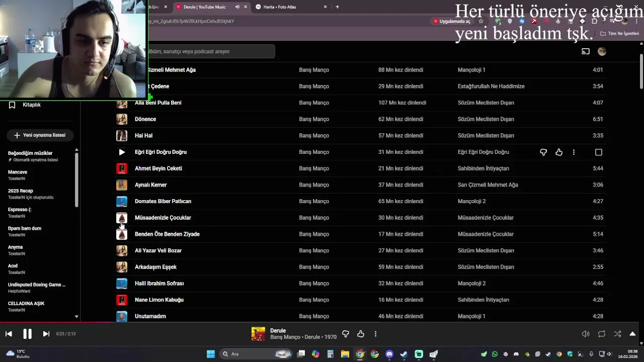Image resolution: width=644 pixels, height=362 pixels.
Task: Click the Hal Hal album thumbnail
Action: (122, 135)
